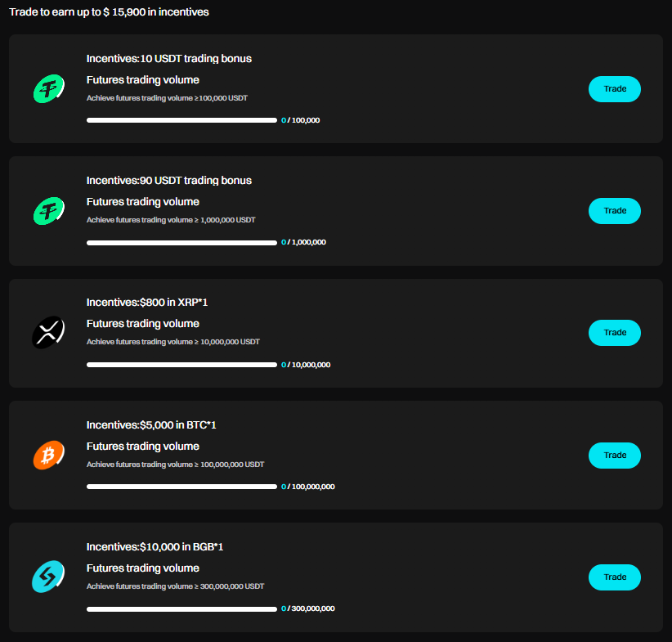The width and height of the screenshot is (672, 642).
Task: Select the black XRP coin icon
Action: [48, 332]
